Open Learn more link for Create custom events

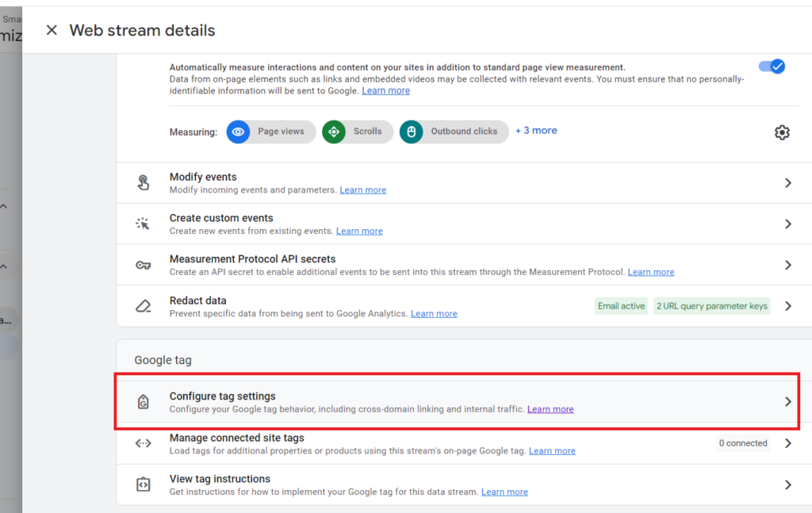tap(359, 231)
